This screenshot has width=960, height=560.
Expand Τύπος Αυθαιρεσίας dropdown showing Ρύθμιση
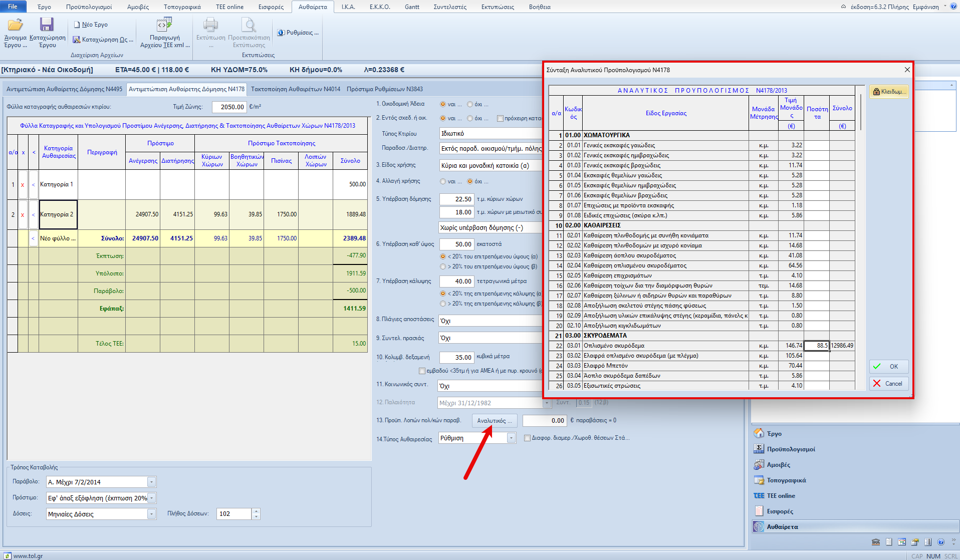511,438
